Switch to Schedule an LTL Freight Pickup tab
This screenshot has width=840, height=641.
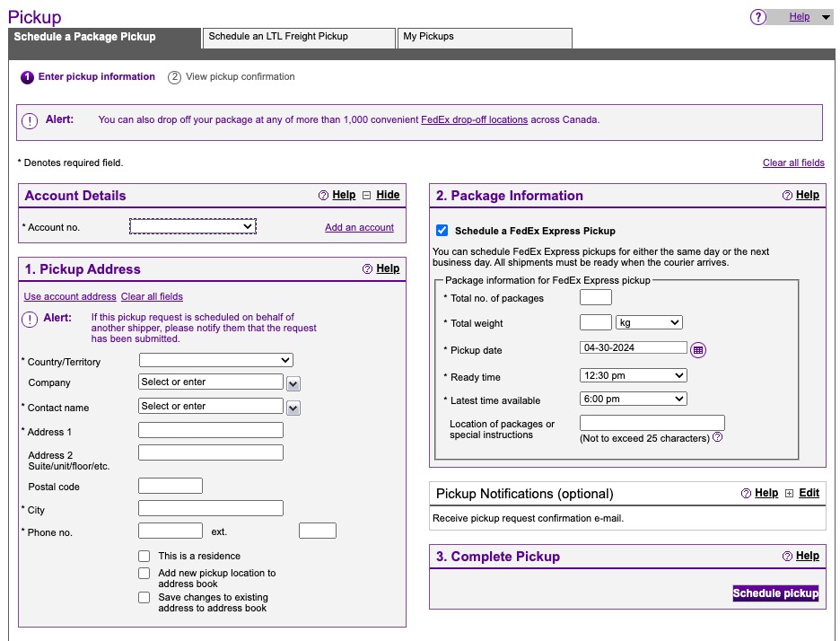pyautogui.click(x=299, y=38)
